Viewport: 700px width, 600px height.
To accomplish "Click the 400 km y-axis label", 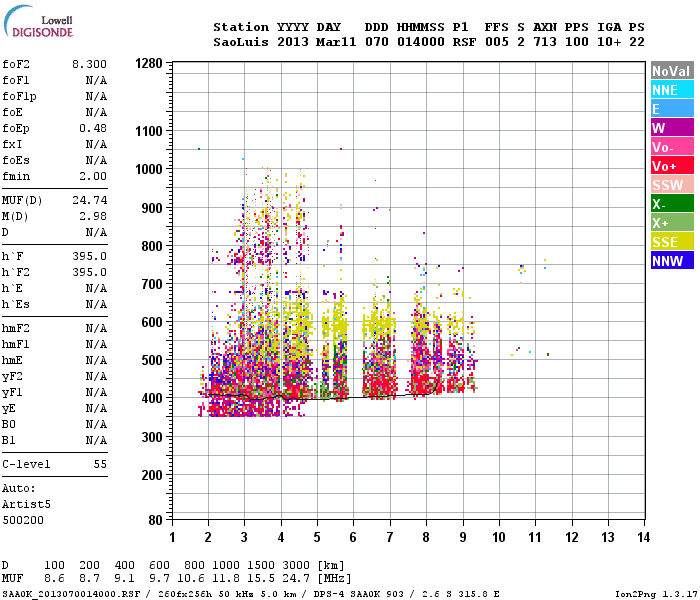I will pos(152,398).
